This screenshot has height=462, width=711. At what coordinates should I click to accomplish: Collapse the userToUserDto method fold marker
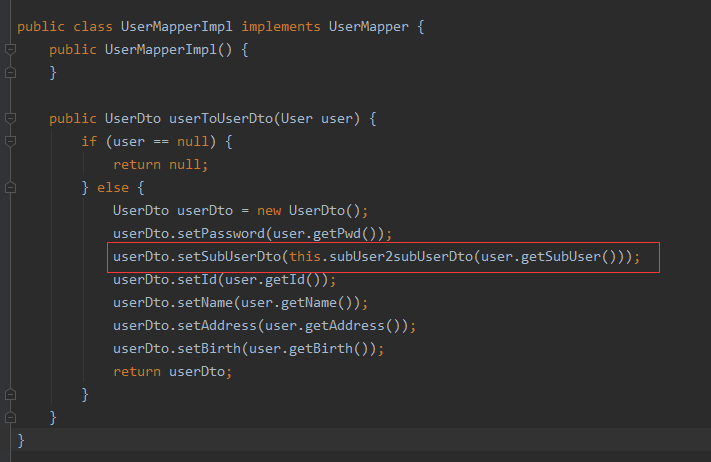coord(10,118)
